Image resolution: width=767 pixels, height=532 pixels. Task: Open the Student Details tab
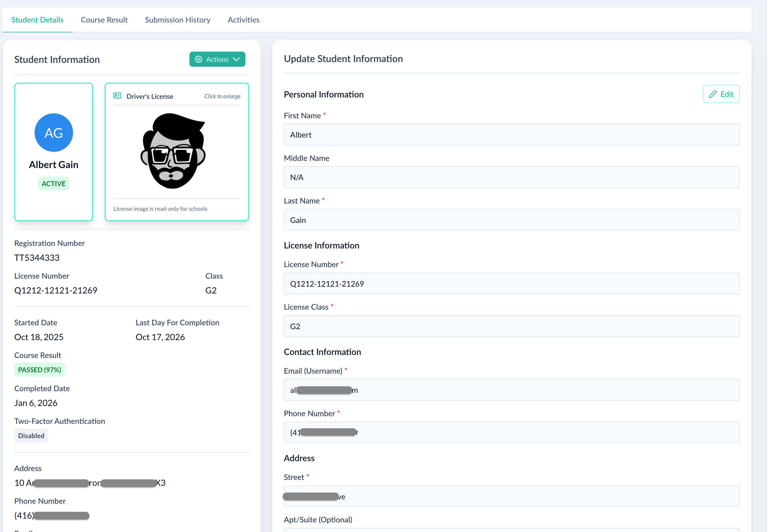[37, 20]
